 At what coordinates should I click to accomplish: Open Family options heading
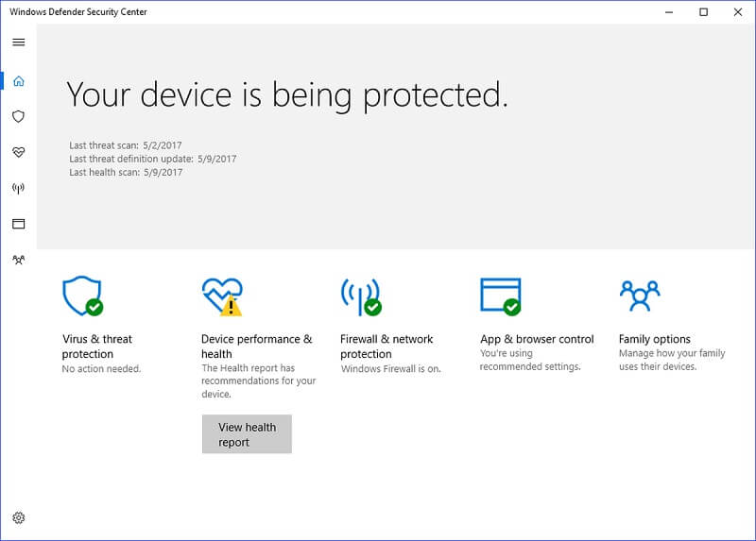coord(654,339)
